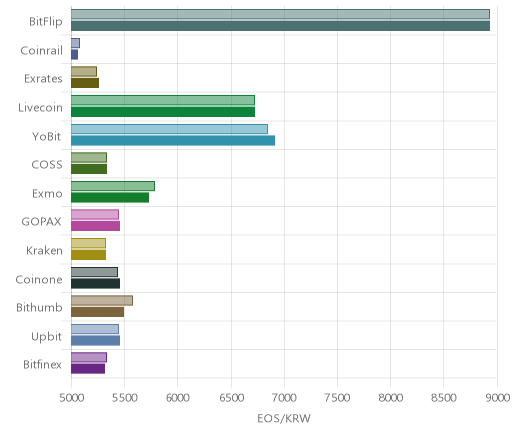Screen dimensions: 512x436
Task: Click the 7000 tick label
Action: point(284,398)
